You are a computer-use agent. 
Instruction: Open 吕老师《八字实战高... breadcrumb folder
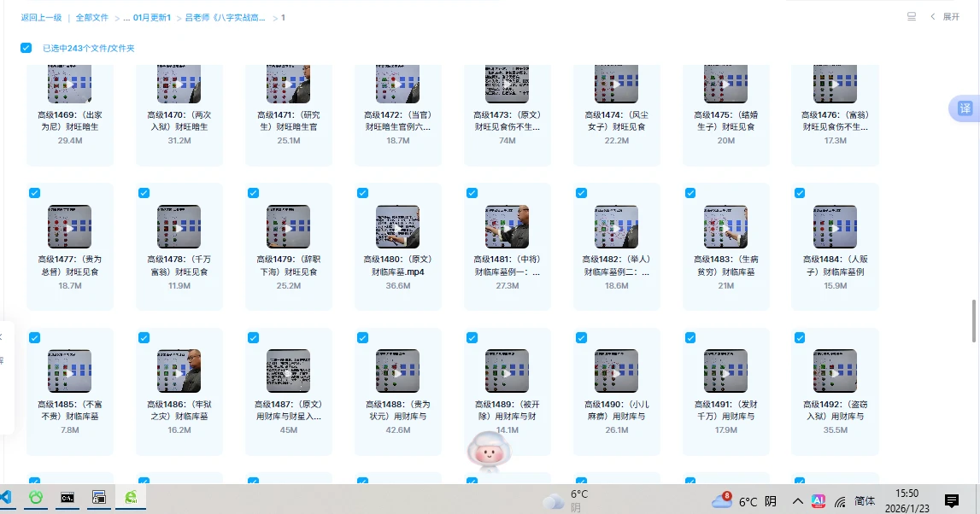coord(225,17)
